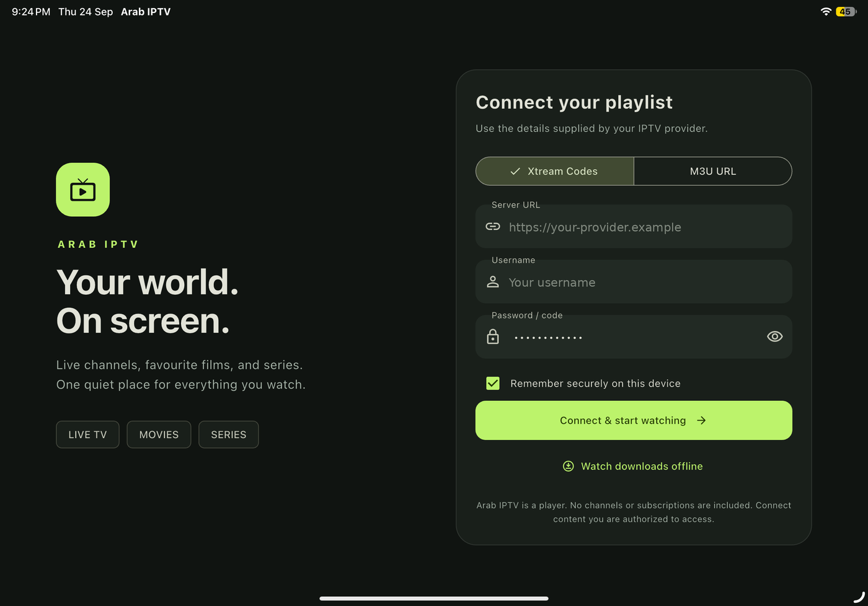
Task: Click the battery indicator in status bar
Action: pos(846,11)
